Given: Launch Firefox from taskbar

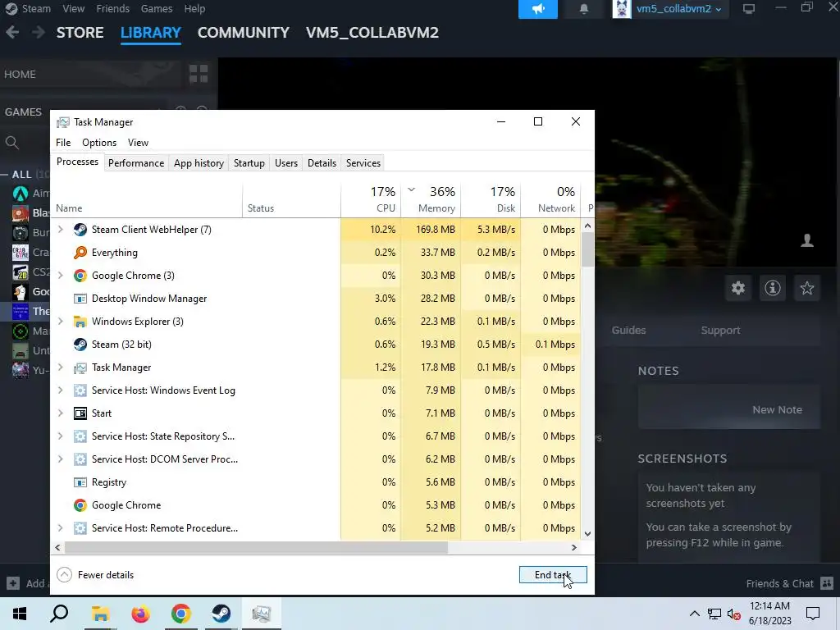Looking at the screenshot, I should point(141,614).
